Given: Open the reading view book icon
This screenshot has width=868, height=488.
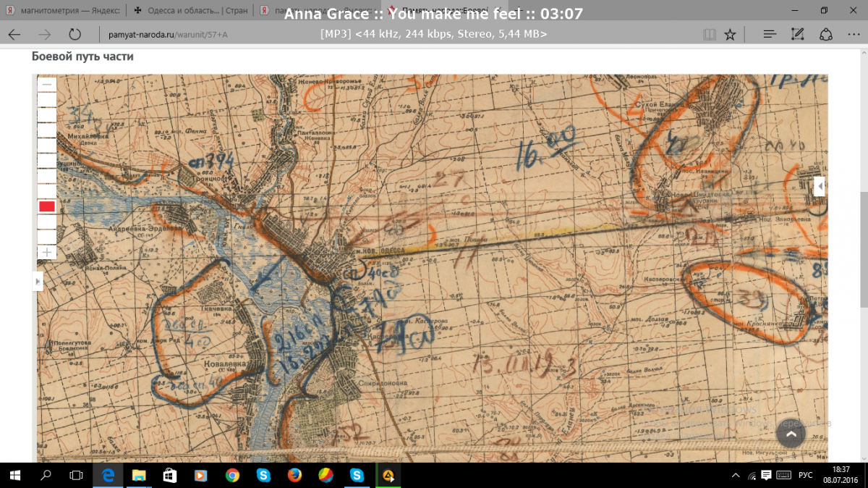Looking at the screenshot, I should pos(710,34).
